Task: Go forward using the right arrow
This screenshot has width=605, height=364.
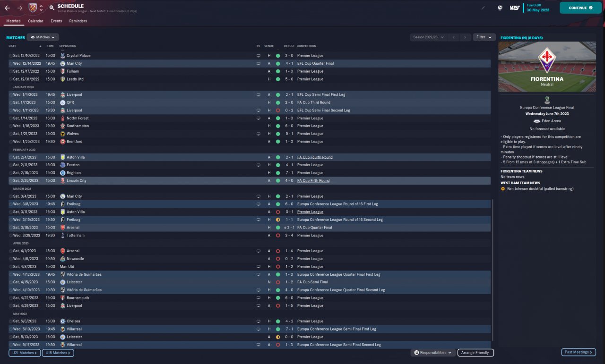Action: pos(19,8)
